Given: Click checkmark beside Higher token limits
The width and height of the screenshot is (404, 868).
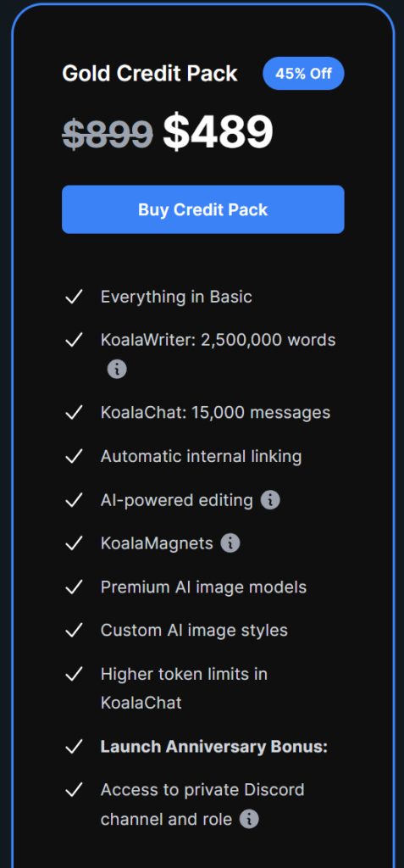Looking at the screenshot, I should [x=74, y=674].
